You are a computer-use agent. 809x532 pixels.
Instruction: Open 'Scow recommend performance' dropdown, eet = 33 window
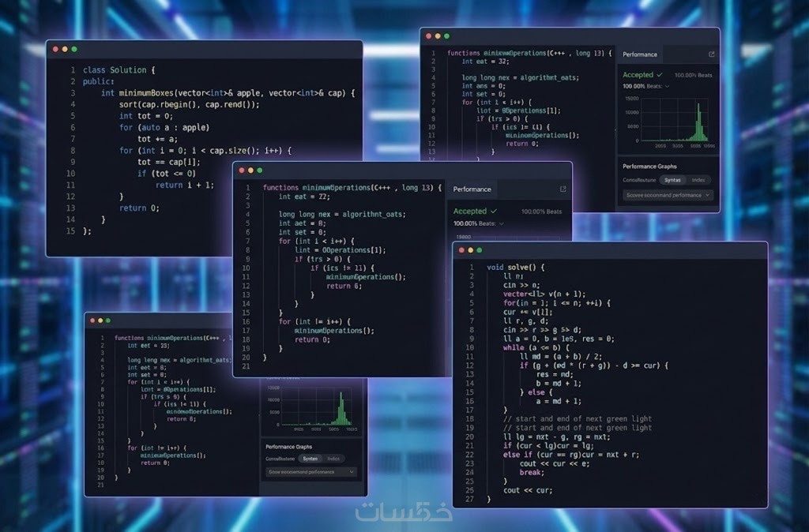[311, 472]
